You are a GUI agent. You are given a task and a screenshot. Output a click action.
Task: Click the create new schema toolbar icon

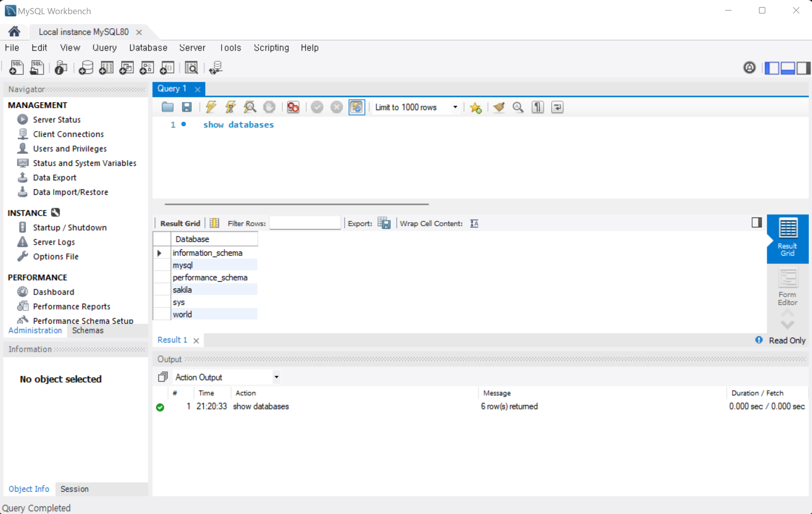tap(86, 68)
